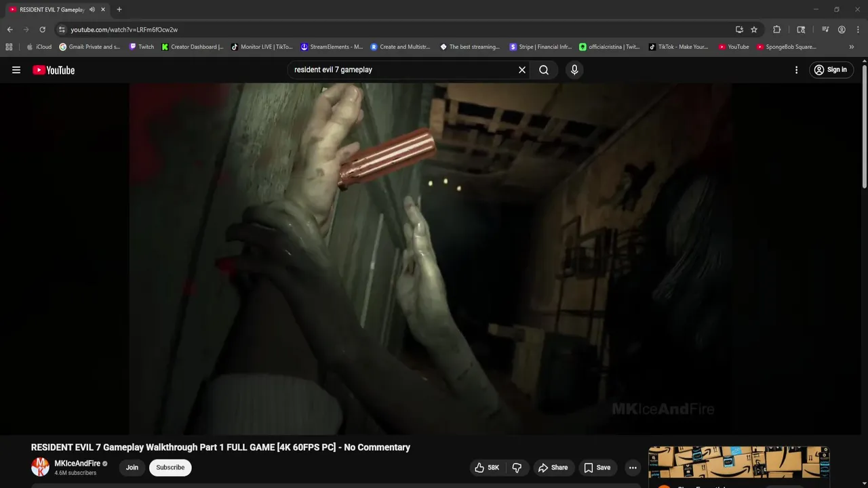Click the page vertical scrollbar
868x488 pixels.
tap(865, 125)
